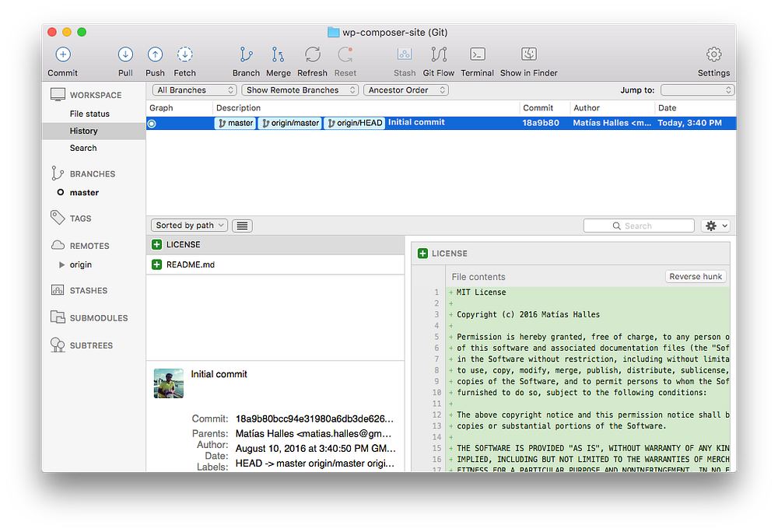Viewport: 778px width, 532px height.
Task: Click the File contents hunk header
Action: pyautogui.click(x=478, y=277)
